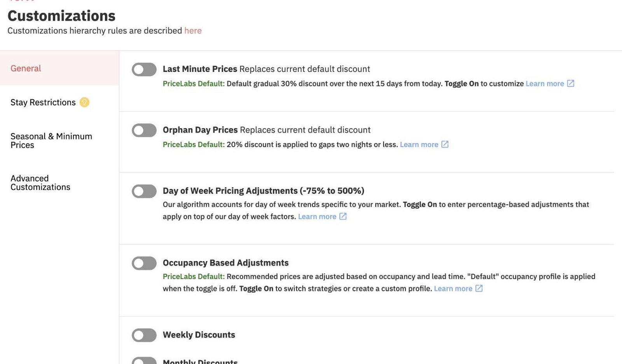Click 'Day of Week Pricing Adjustments' title
Image resolution: width=622 pixels, height=364 pixels.
(x=264, y=191)
